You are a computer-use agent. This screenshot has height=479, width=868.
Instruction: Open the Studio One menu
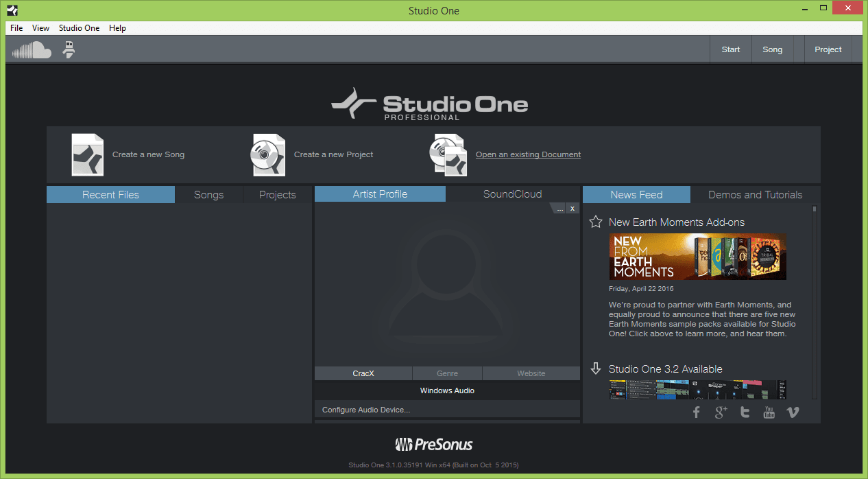pyautogui.click(x=79, y=27)
